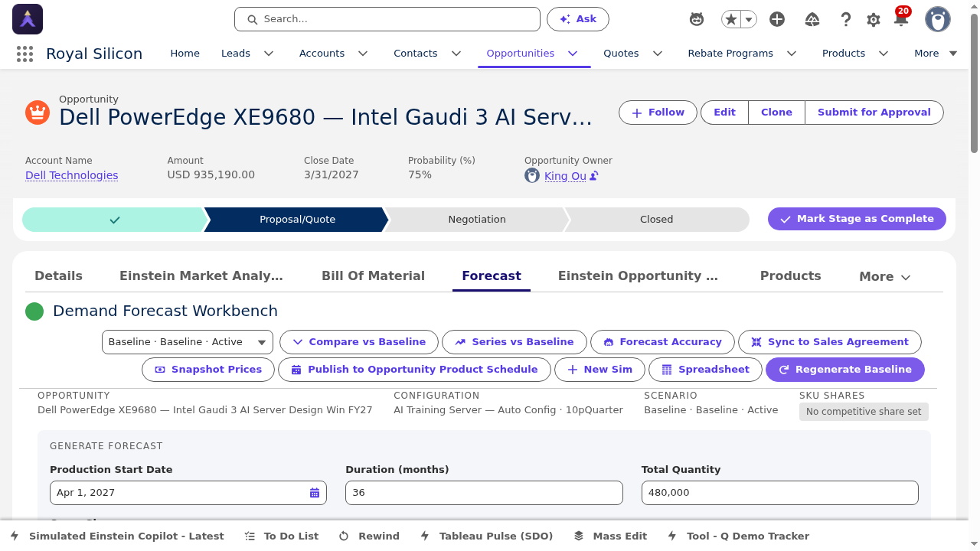This screenshot has height=551, width=980.
Task: Switch to the Details tab
Action: coord(58,276)
